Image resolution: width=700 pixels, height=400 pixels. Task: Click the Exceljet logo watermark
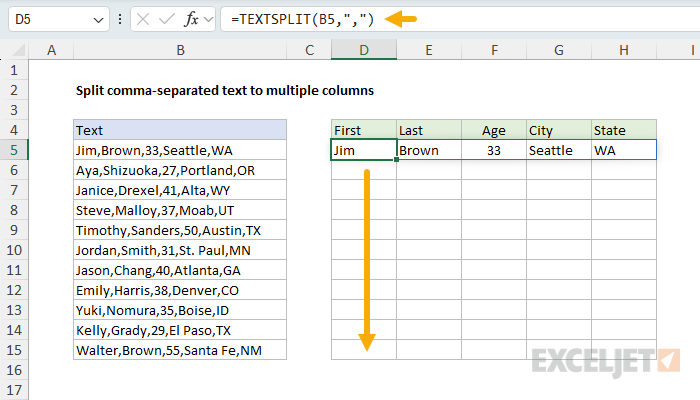click(x=607, y=359)
